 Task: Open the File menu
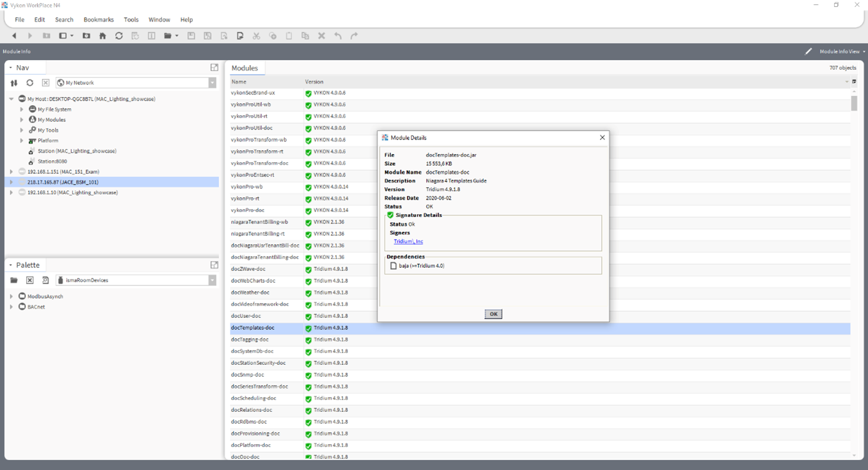(x=19, y=20)
